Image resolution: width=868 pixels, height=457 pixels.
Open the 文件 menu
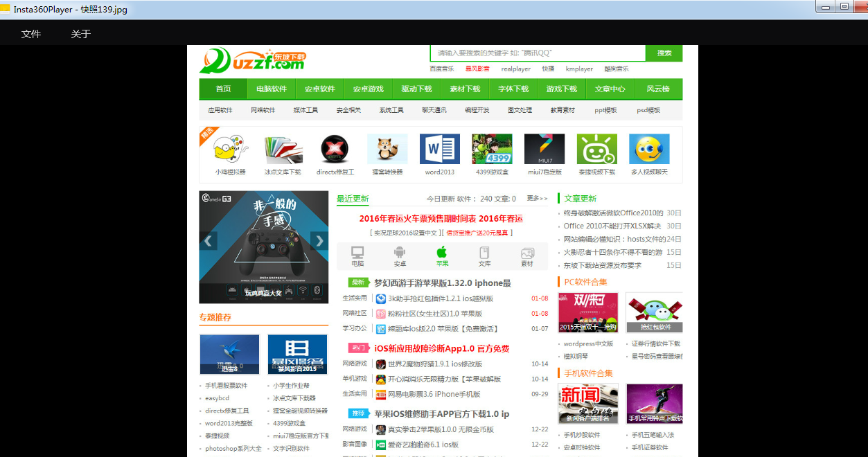coord(31,34)
